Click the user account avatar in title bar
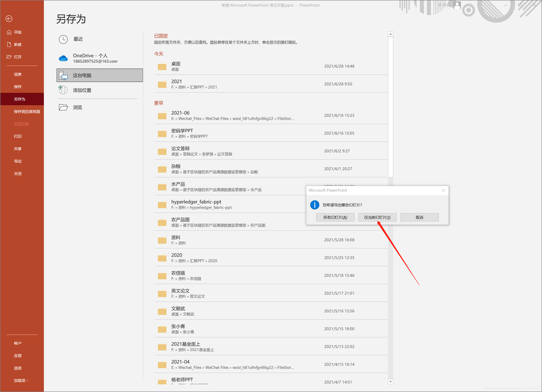 457,5
